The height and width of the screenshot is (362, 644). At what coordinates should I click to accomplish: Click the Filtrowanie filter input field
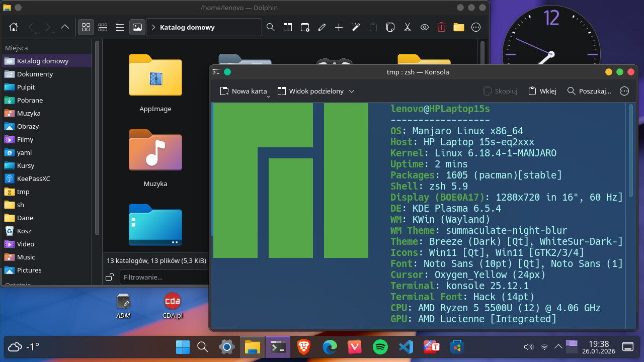164,277
